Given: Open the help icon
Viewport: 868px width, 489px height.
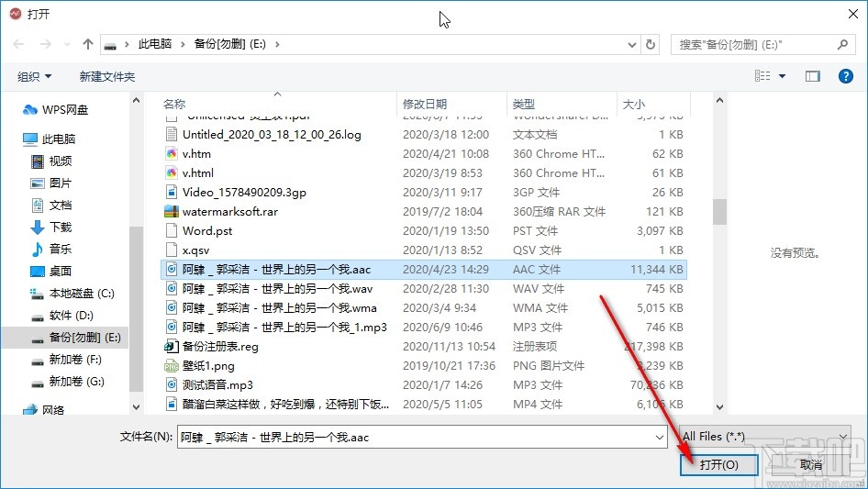Looking at the screenshot, I should [x=846, y=76].
